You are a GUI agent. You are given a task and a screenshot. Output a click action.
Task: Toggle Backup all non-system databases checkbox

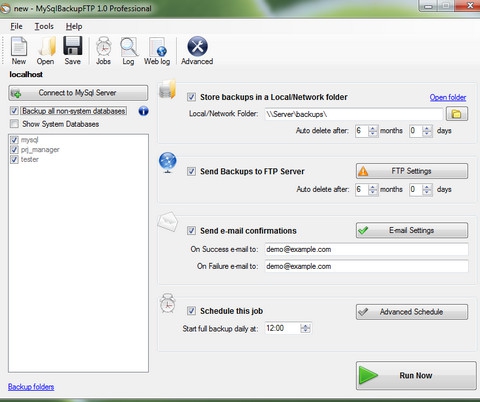pos(14,111)
